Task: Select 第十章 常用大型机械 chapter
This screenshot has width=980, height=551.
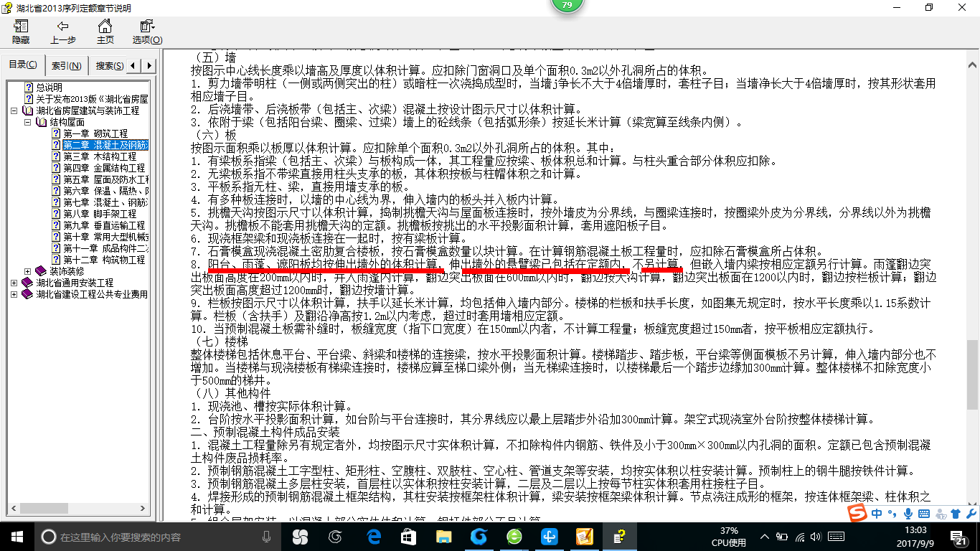Action: pyautogui.click(x=105, y=237)
